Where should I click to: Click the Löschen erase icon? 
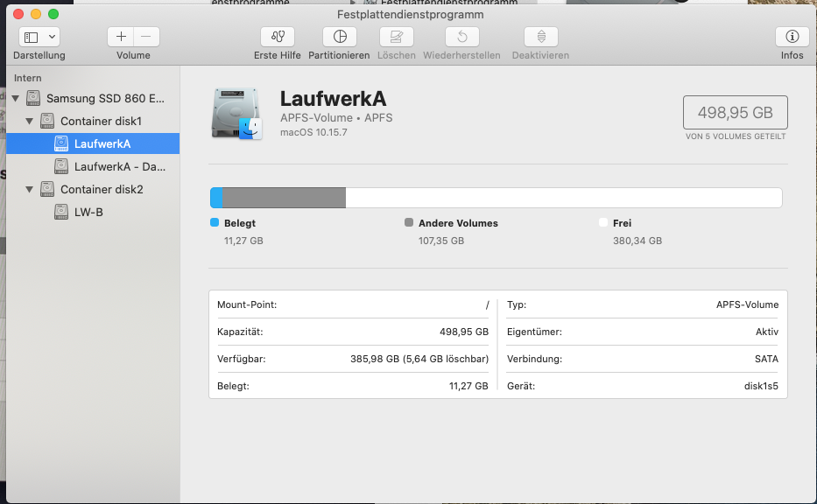coord(396,37)
